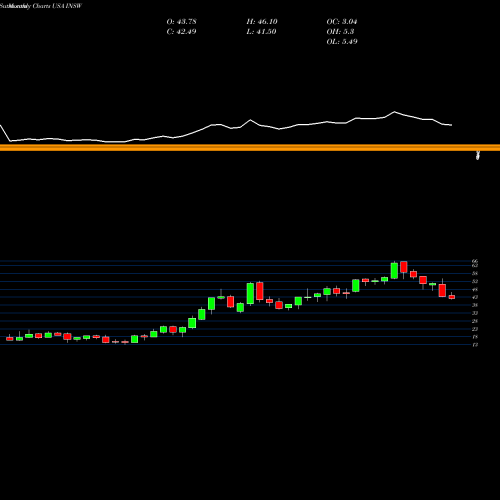
Task: Select the open value 'O: 43.78'
Action: pyautogui.click(x=182, y=22)
